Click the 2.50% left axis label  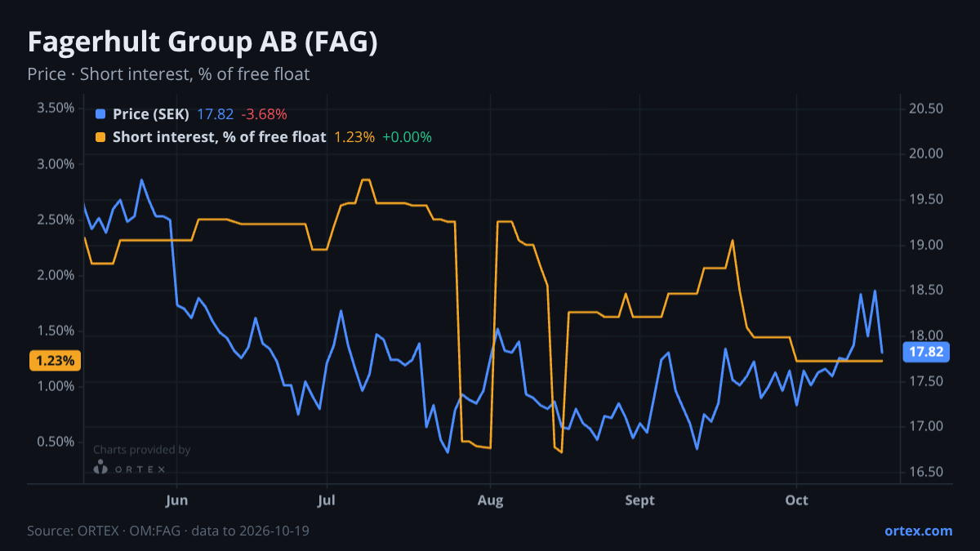[56, 220]
